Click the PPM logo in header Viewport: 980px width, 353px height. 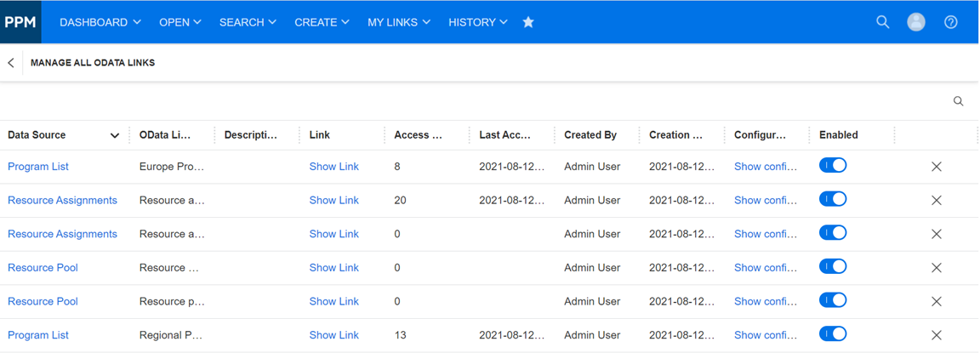click(x=20, y=22)
